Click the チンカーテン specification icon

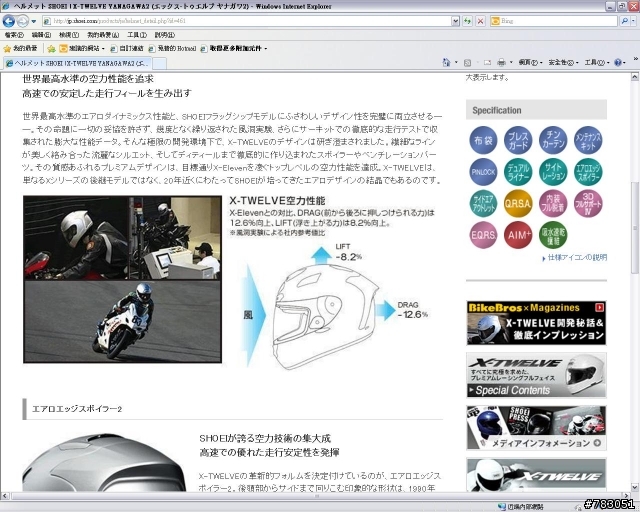(x=553, y=140)
